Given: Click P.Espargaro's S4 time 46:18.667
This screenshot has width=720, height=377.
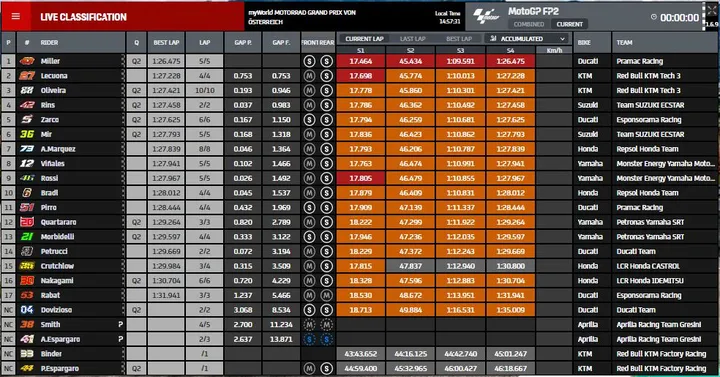Looking at the screenshot, I should tap(510, 368).
